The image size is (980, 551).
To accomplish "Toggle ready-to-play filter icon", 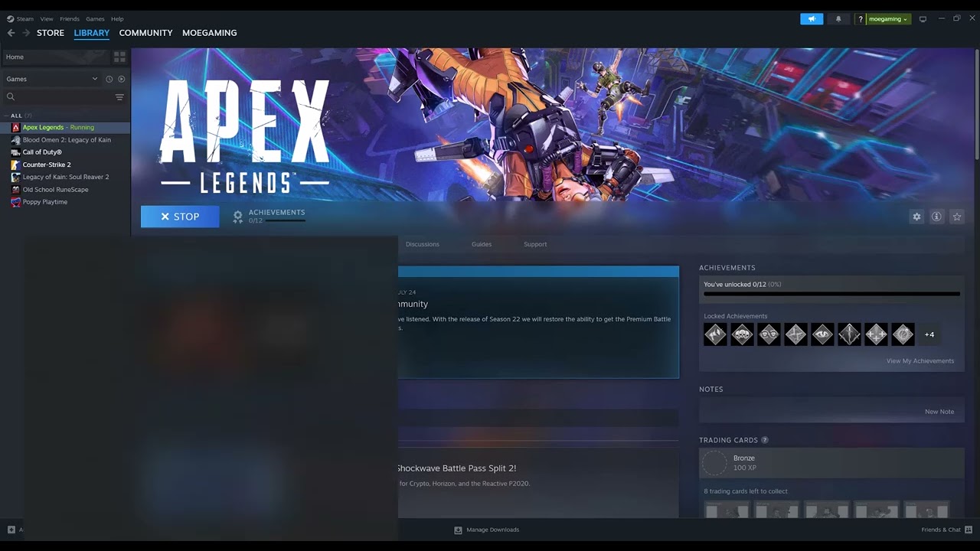I will 121,79.
